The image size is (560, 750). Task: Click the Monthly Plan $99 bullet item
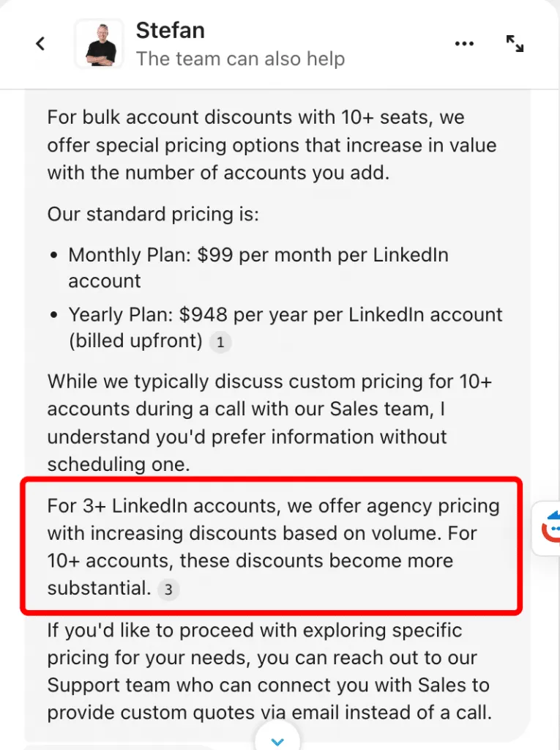[258, 267]
